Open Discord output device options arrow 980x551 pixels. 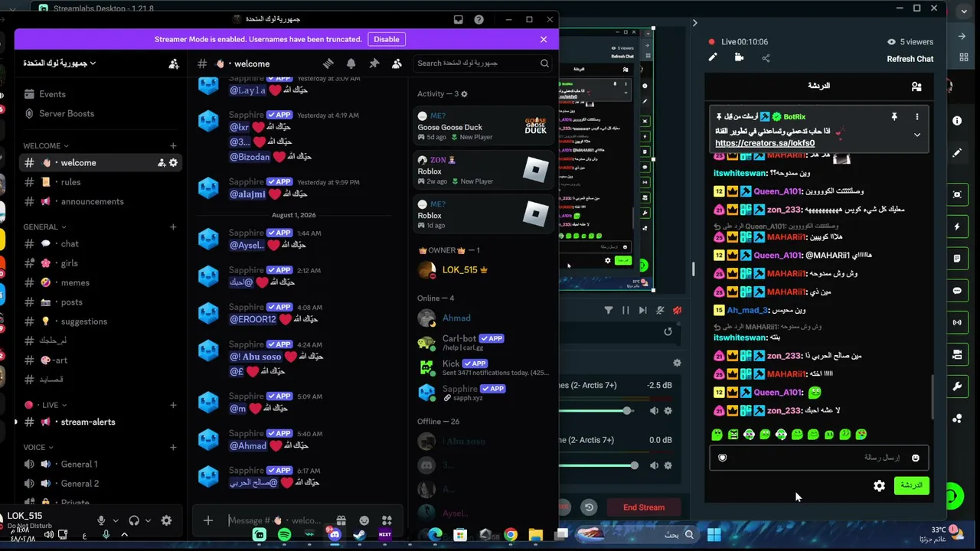pyautogui.click(x=148, y=520)
